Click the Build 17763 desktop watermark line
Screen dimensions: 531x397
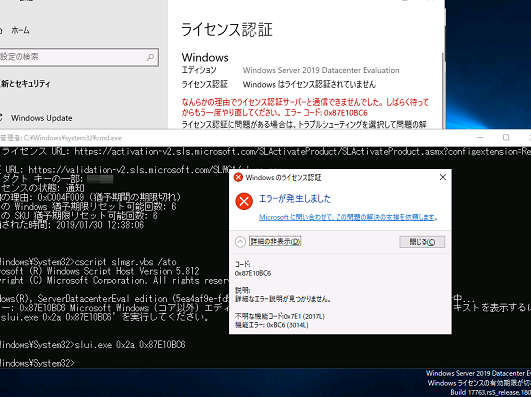(490, 392)
